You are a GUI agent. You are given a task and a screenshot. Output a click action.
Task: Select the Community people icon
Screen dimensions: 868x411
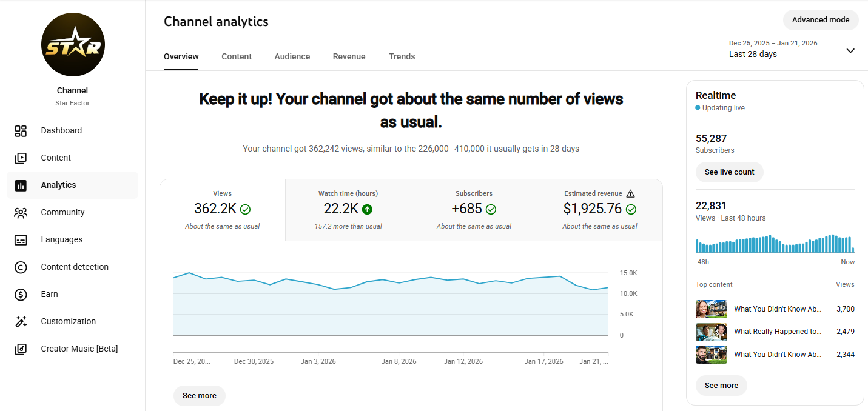click(x=21, y=213)
